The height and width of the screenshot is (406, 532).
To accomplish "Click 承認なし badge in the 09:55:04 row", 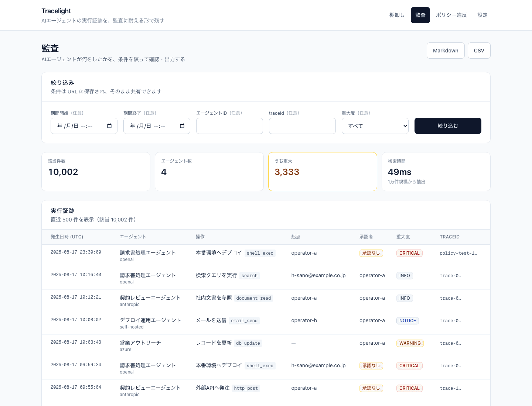I will tap(371, 388).
